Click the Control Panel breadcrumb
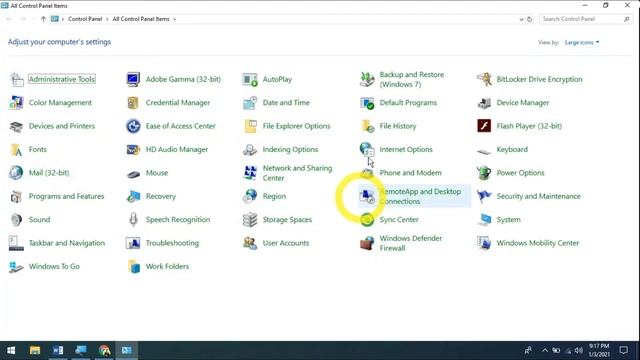640x360 pixels. coord(85,19)
